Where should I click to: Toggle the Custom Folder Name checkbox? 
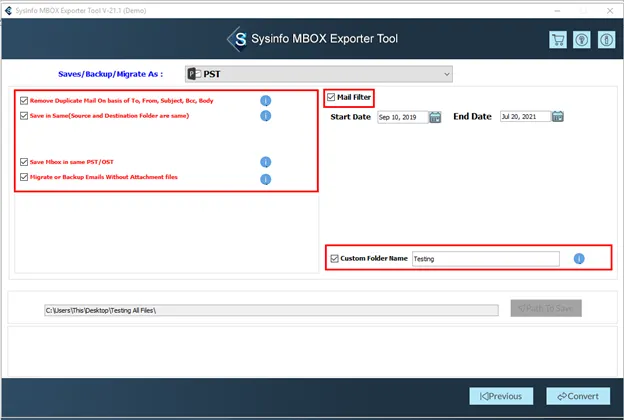point(335,259)
